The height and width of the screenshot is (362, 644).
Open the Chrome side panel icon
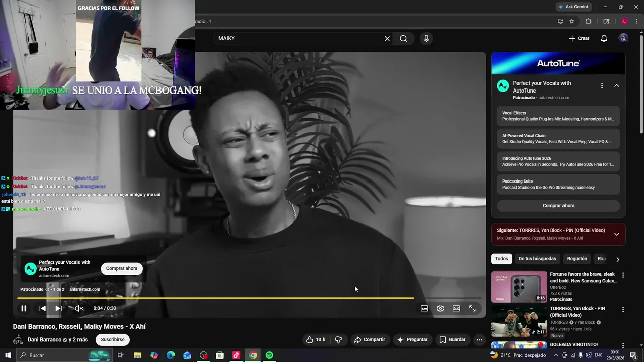click(x=606, y=21)
